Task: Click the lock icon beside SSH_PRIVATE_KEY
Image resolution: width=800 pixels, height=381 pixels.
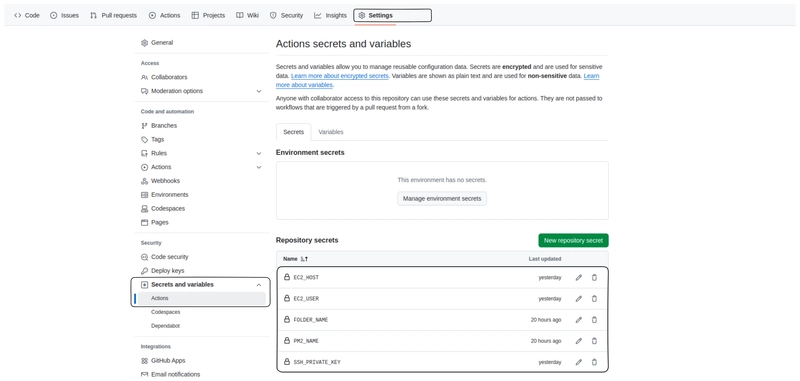Action: click(287, 362)
